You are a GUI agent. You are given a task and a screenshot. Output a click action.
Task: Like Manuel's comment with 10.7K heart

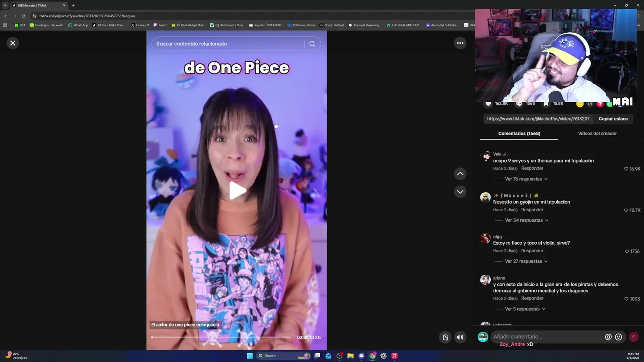(x=626, y=210)
